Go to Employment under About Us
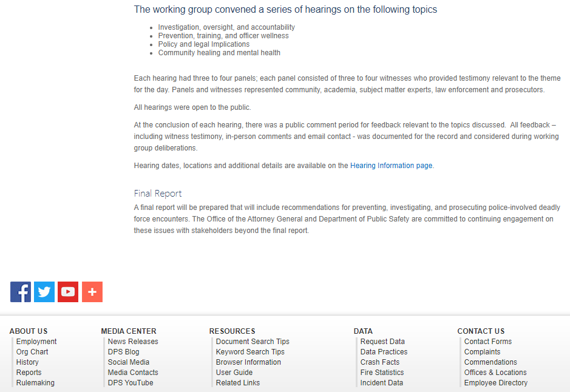The image size is (570, 392). pos(36,342)
